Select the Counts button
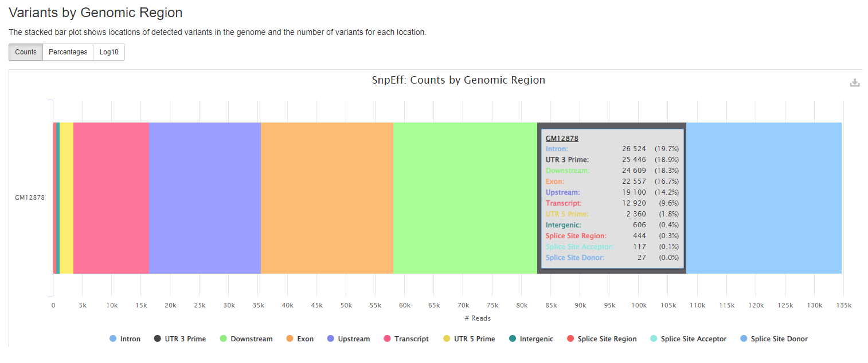This screenshot has width=868, height=363. pos(25,52)
